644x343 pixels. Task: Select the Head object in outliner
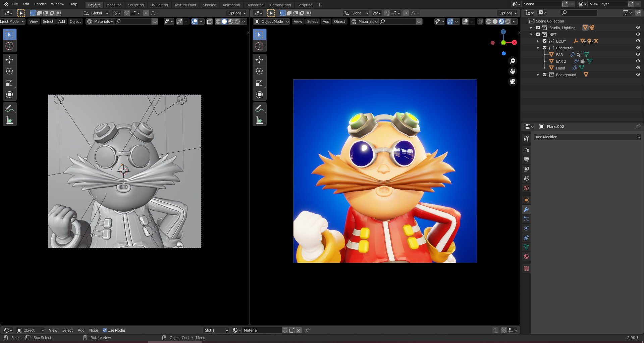point(560,68)
